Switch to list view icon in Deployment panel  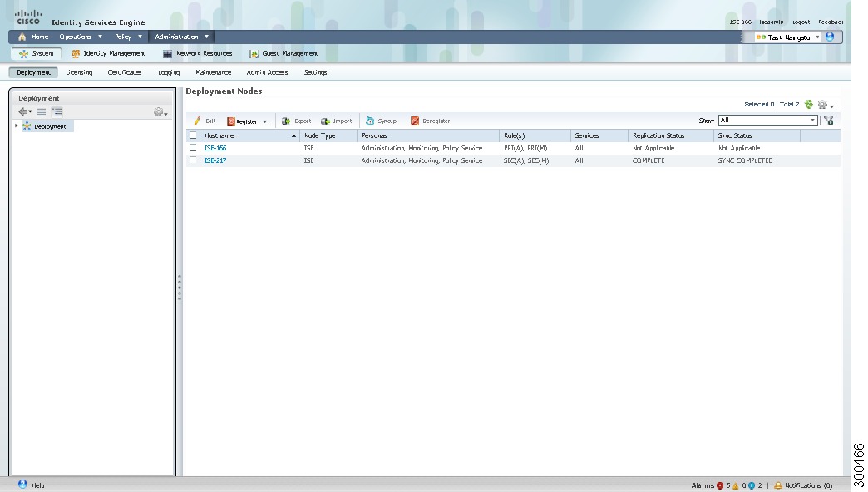41,112
